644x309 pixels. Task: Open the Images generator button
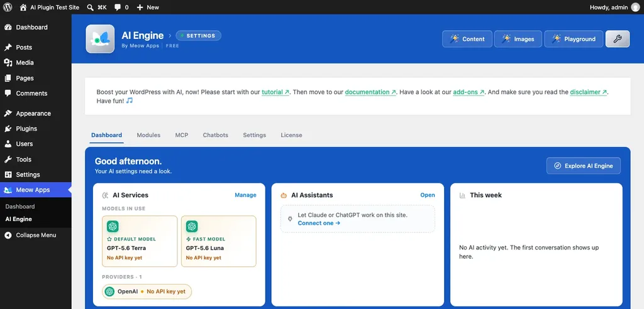518,39
